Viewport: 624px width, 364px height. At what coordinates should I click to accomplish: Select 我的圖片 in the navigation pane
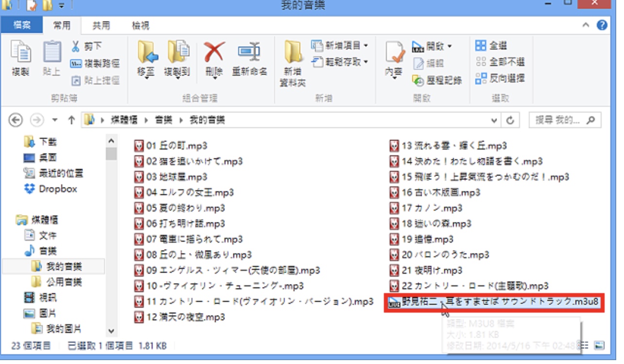(x=56, y=329)
